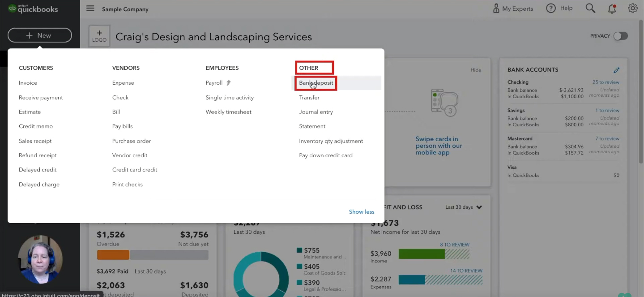Image resolution: width=644 pixels, height=297 pixels.
Task: Click the page vertical scrollbar
Action: pos(641,92)
